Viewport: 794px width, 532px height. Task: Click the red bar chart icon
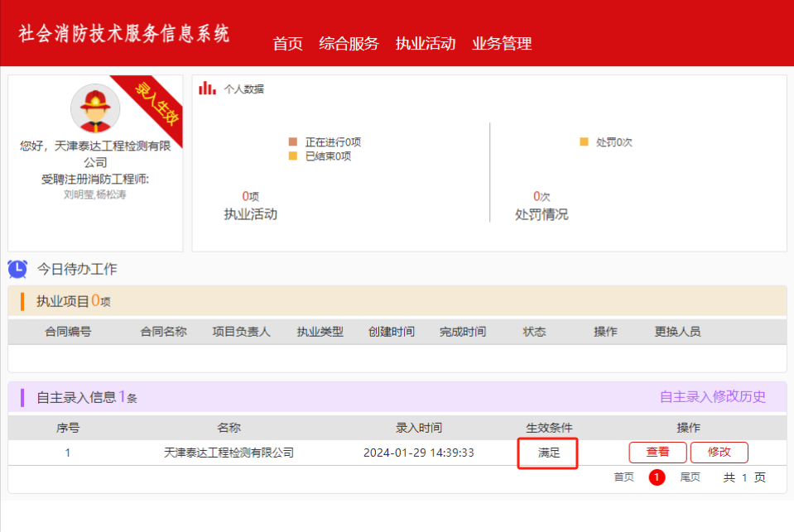tap(207, 89)
